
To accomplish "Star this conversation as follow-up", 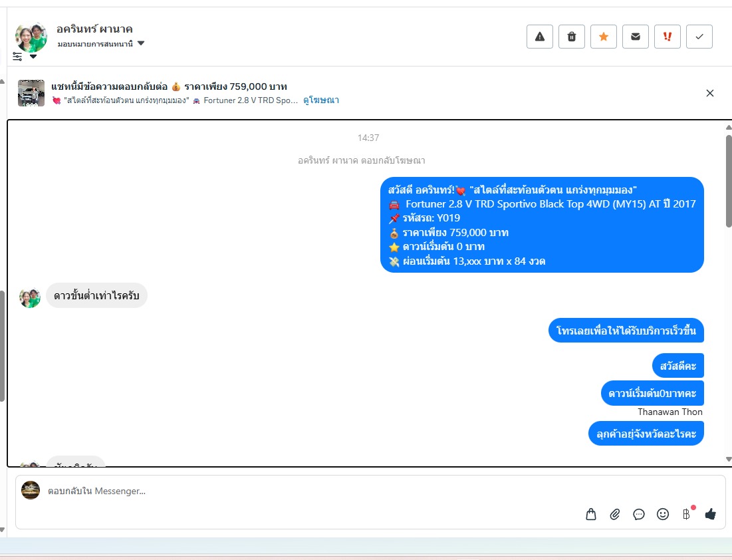I will [x=603, y=37].
